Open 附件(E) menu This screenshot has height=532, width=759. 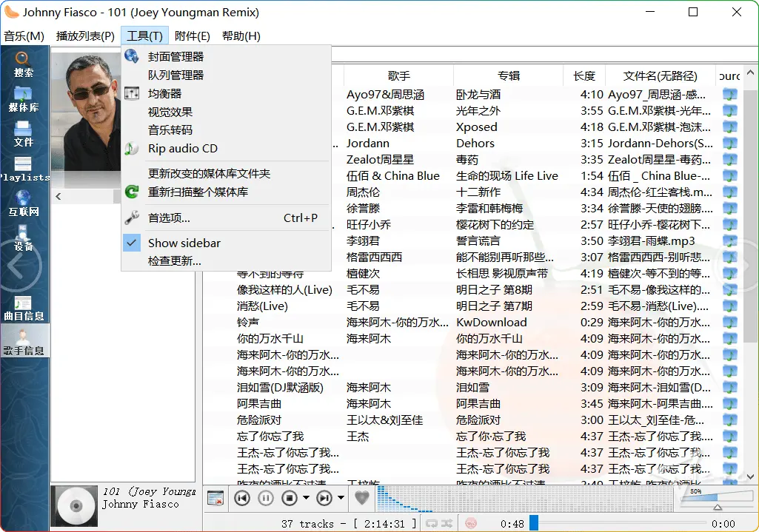point(193,36)
